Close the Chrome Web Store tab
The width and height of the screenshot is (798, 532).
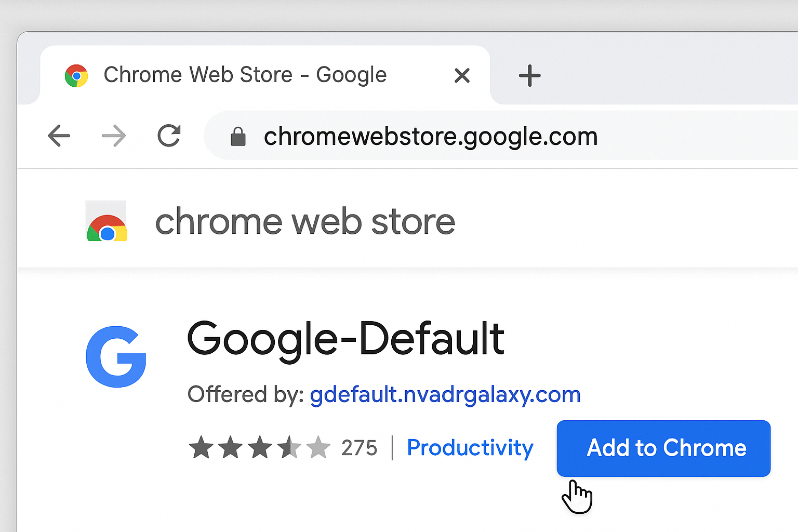point(461,75)
